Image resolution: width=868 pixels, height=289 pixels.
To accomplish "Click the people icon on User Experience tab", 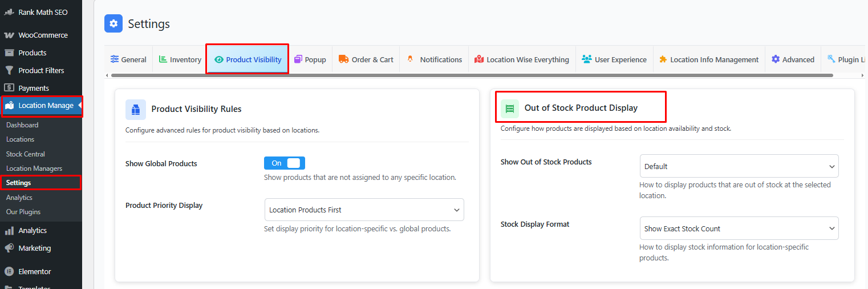I will 586,59.
